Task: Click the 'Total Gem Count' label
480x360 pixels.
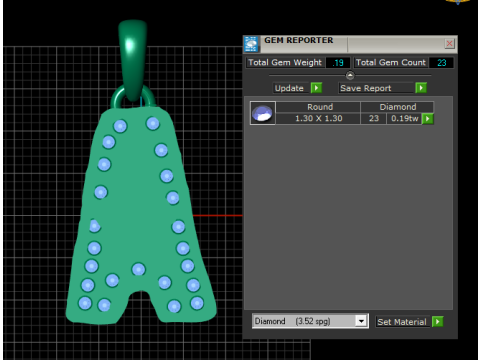Action: click(391, 63)
